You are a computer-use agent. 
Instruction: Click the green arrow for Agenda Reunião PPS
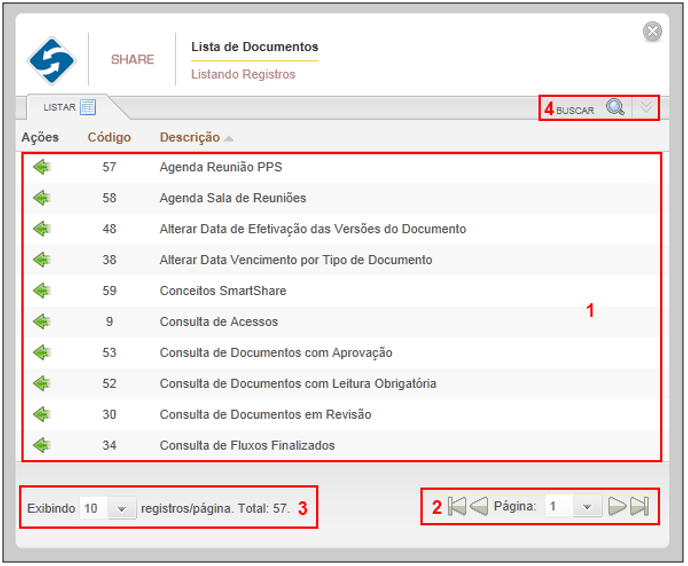point(41,167)
